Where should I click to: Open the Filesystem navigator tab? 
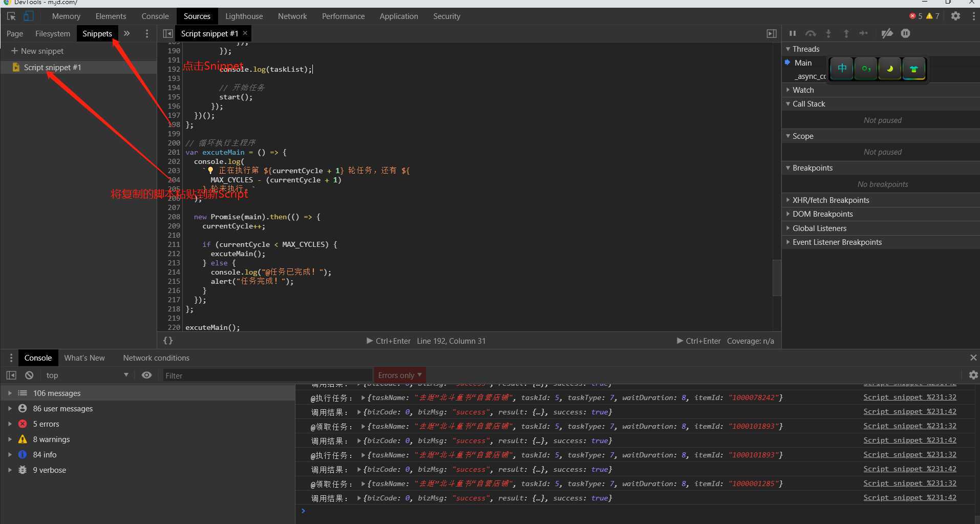tap(52, 34)
